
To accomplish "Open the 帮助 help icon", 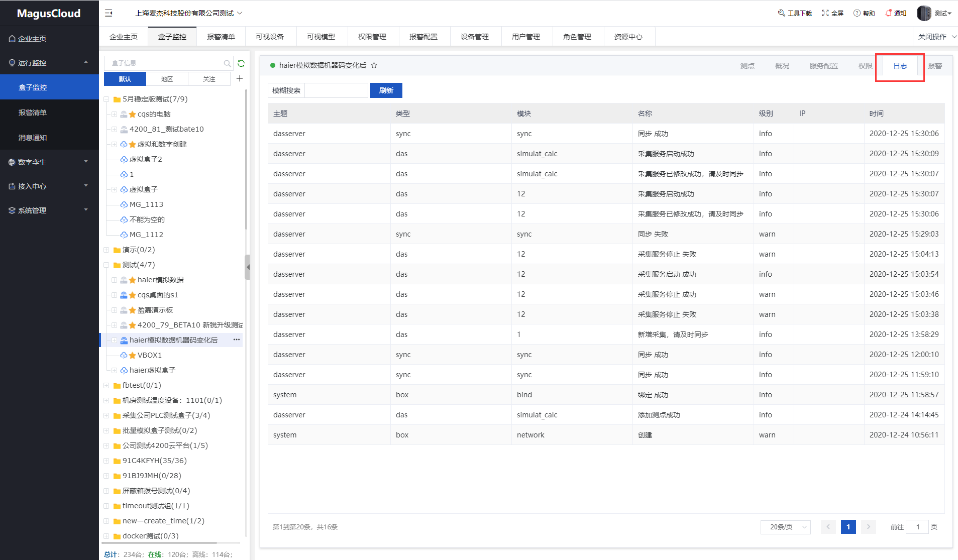I will (857, 13).
